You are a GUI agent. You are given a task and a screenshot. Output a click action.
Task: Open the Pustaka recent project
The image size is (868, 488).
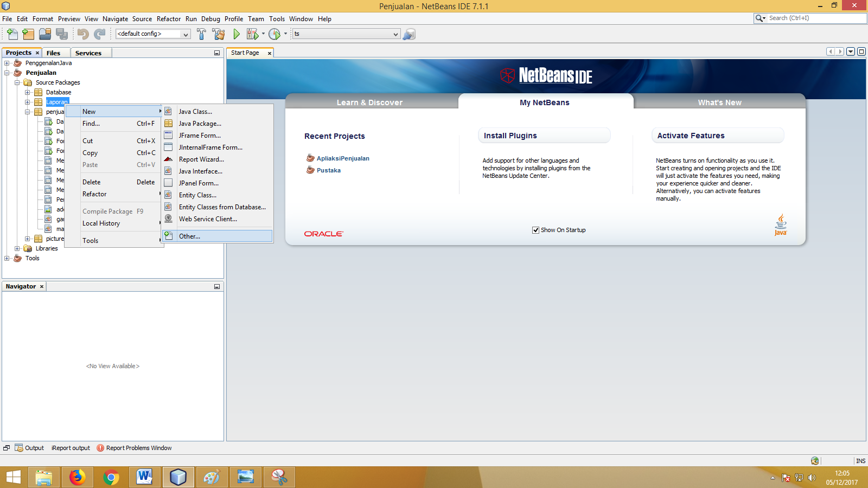coord(328,170)
